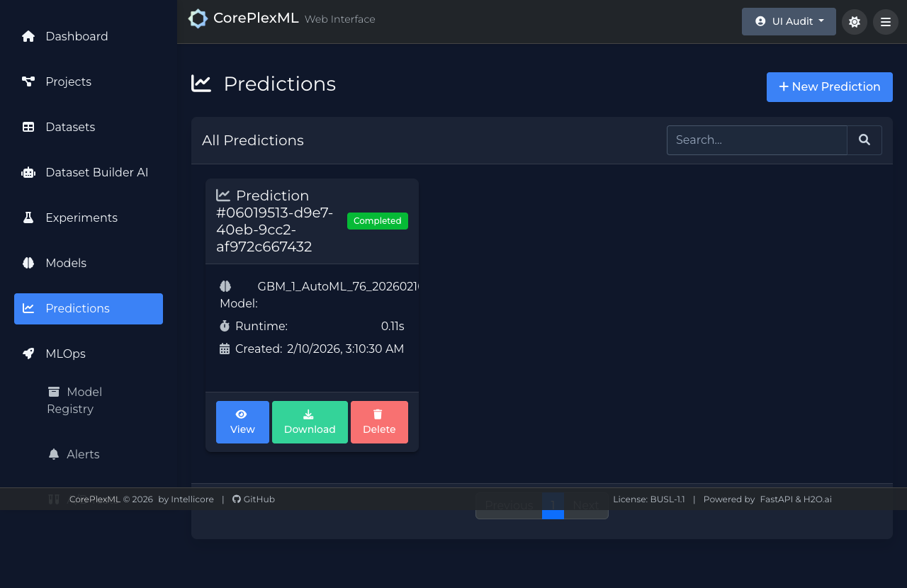Expand the UI Audit user dropdown
The image size is (907, 588).
click(788, 21)
